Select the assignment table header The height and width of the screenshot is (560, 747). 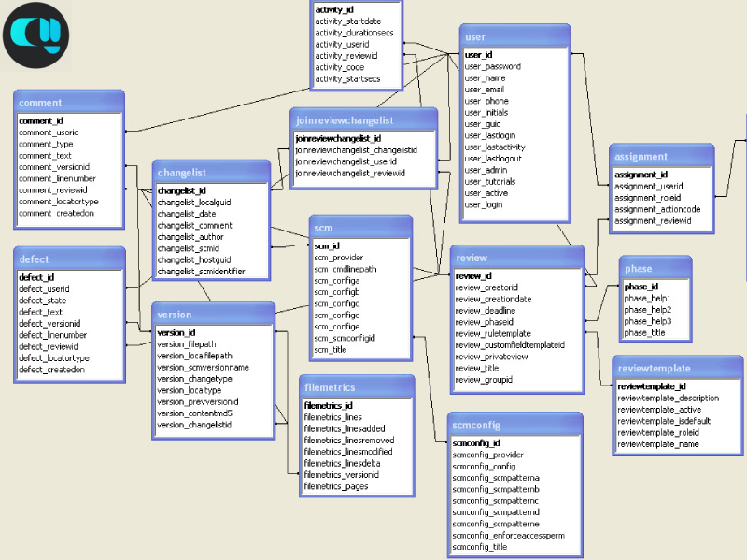[x=662, y=157]
